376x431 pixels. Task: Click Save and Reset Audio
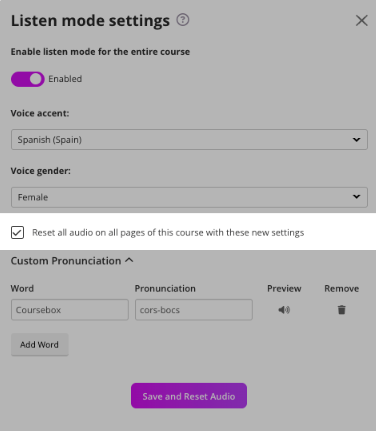tap(189, 396)
